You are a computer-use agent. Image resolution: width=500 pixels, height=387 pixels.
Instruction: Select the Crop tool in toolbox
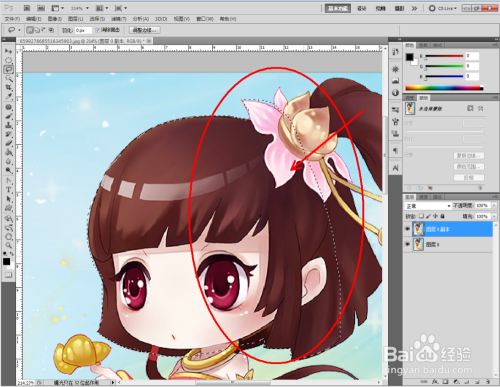coord(8,87)
